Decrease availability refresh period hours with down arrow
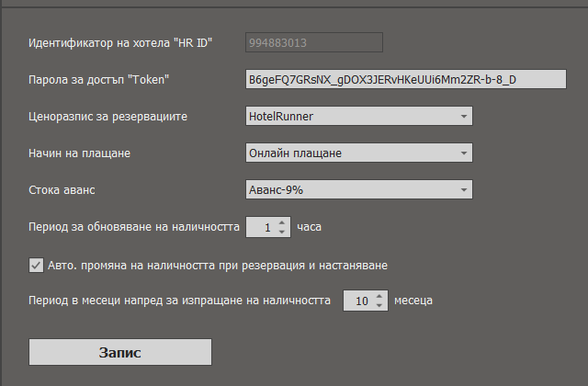Screen dimensions: 588x386 tap(282, 231)
